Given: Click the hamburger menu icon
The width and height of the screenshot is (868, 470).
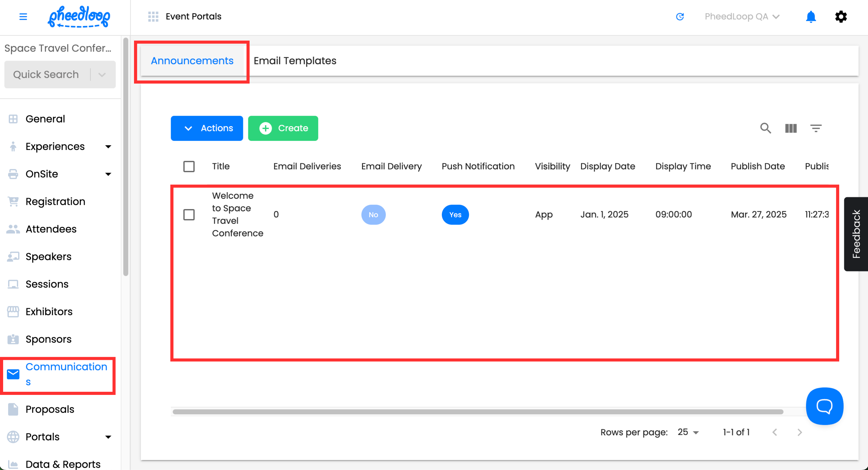Looking at the screenshot, I should [23, 17].
